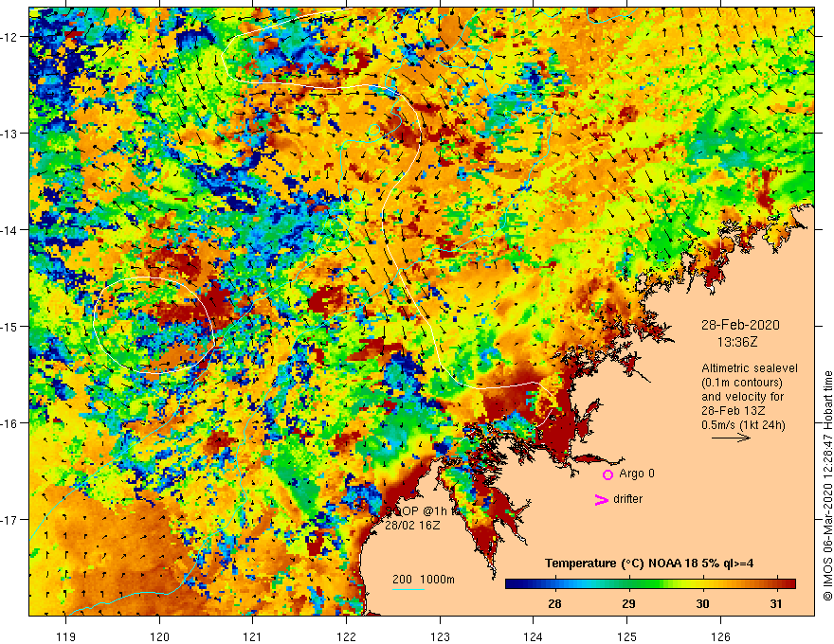Click the -16 latitude axis label
This screenshot has height=644, width=834.
9,423
